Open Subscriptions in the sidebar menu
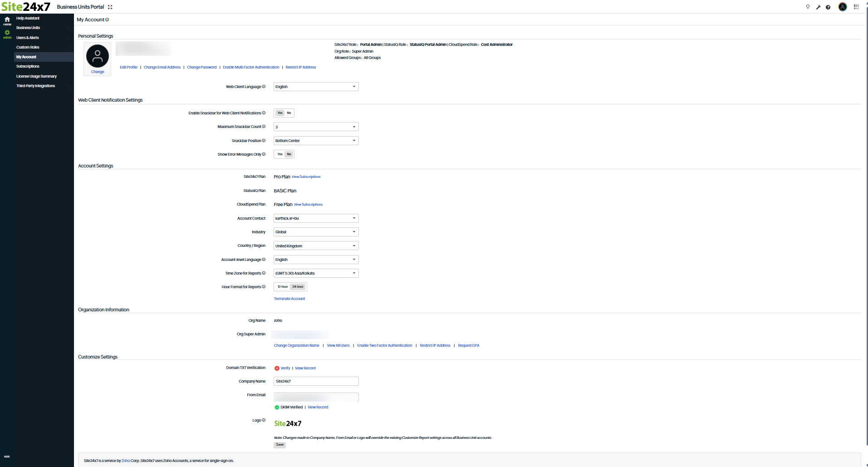 click(28, 67)
